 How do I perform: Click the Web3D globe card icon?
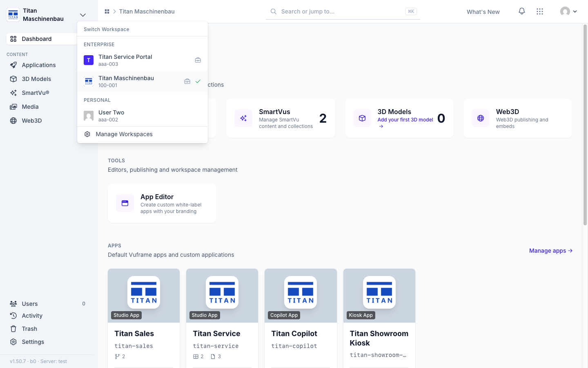click(481, 118)
